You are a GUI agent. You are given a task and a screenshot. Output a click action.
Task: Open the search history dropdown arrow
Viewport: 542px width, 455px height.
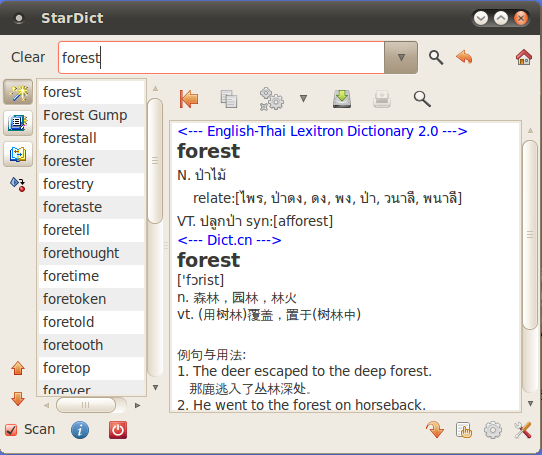(x=401, y=57)
